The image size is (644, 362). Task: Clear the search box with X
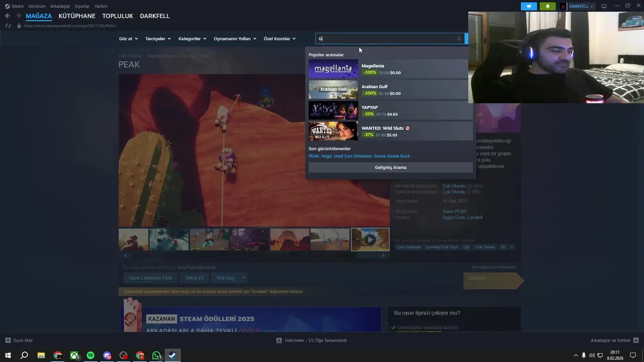point(459,39)
